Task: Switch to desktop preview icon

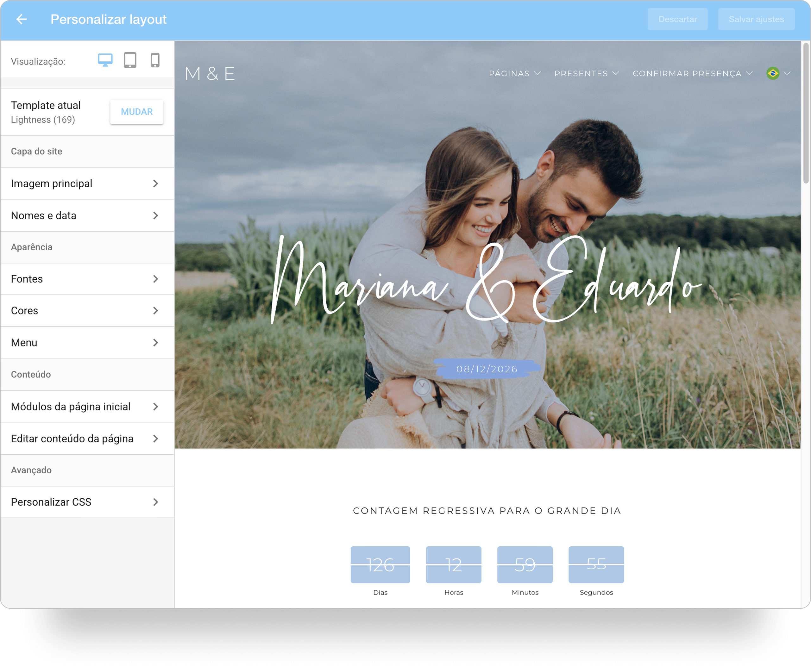Action: tap(105, 60)
